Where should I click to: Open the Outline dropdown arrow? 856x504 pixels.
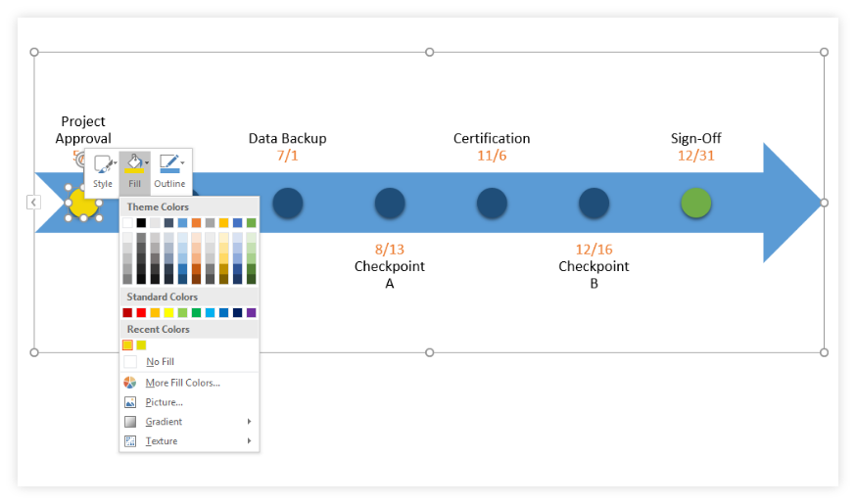click(183, 162)
